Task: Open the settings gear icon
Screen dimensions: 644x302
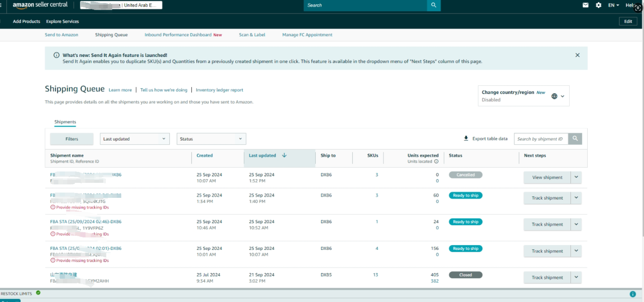Action: [598, 5]
